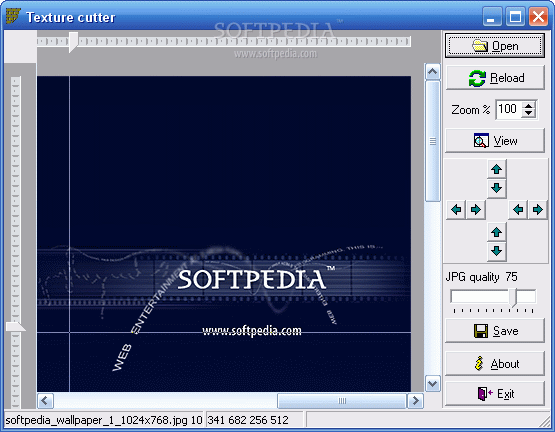Viewport: 555px width, 432px height.
Task: Click the vertical scrollbar up arrow
Action: pos(433,72)
